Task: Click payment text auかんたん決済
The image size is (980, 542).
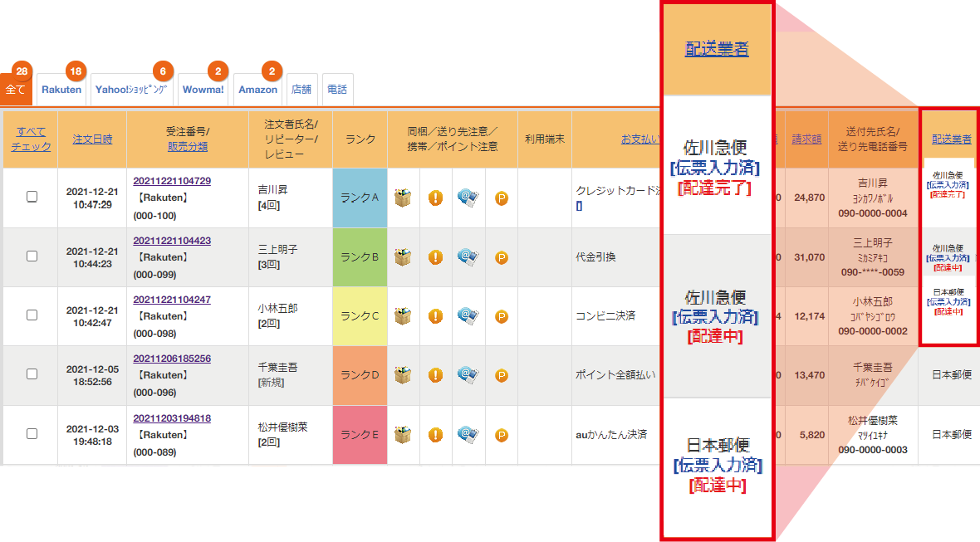Action: coord(611,434)
